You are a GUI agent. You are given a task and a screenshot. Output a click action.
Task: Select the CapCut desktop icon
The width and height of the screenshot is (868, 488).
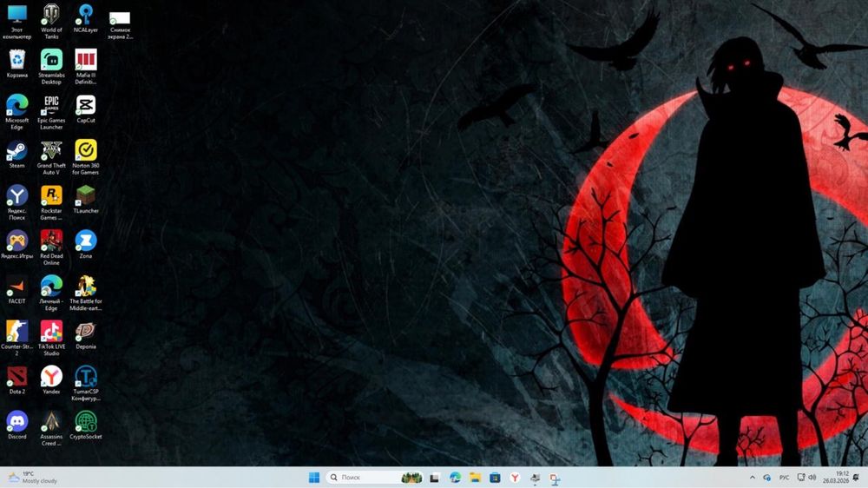click(86, 109)
